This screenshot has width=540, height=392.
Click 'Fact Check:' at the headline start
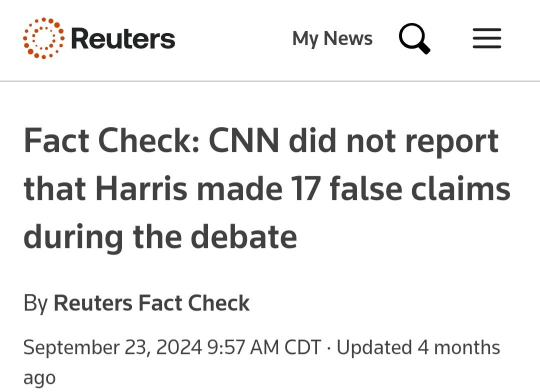(112, 140)
